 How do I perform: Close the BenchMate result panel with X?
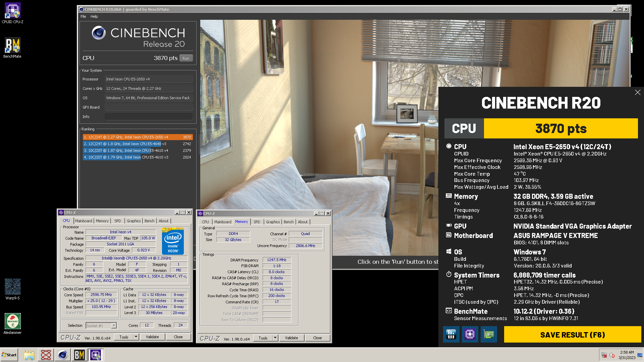pos(638,93)
